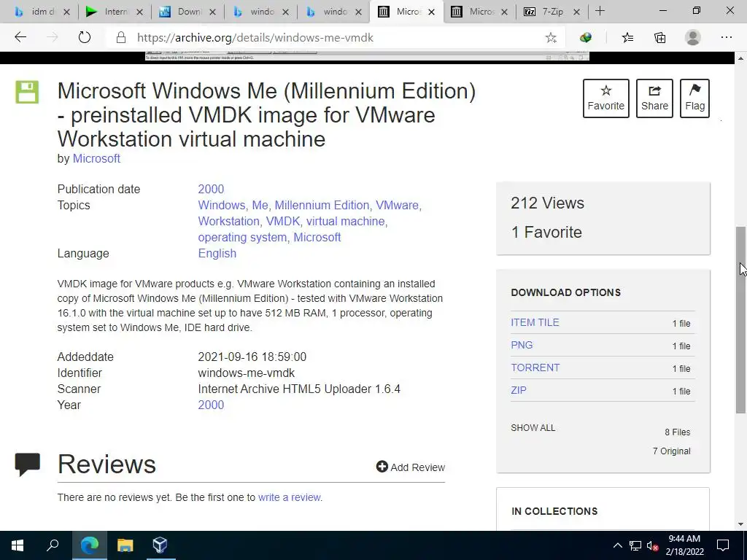Click the browser Back arrow
747x560 pixels.
point(20,37)
